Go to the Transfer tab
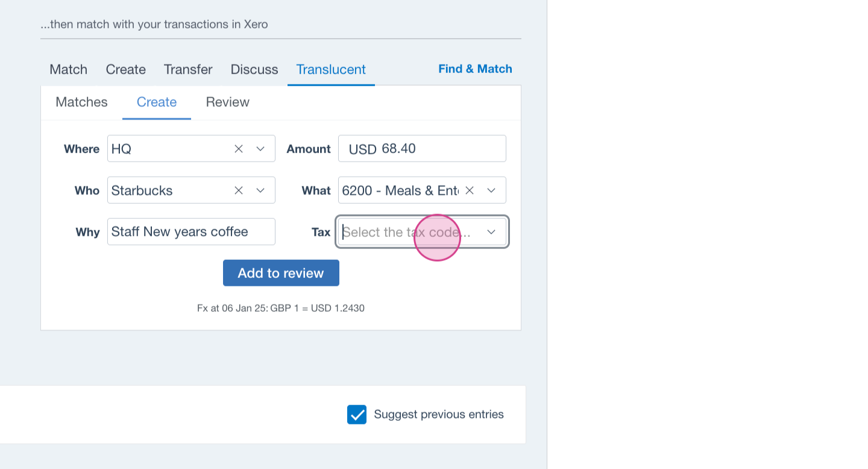 coord(188,69)
